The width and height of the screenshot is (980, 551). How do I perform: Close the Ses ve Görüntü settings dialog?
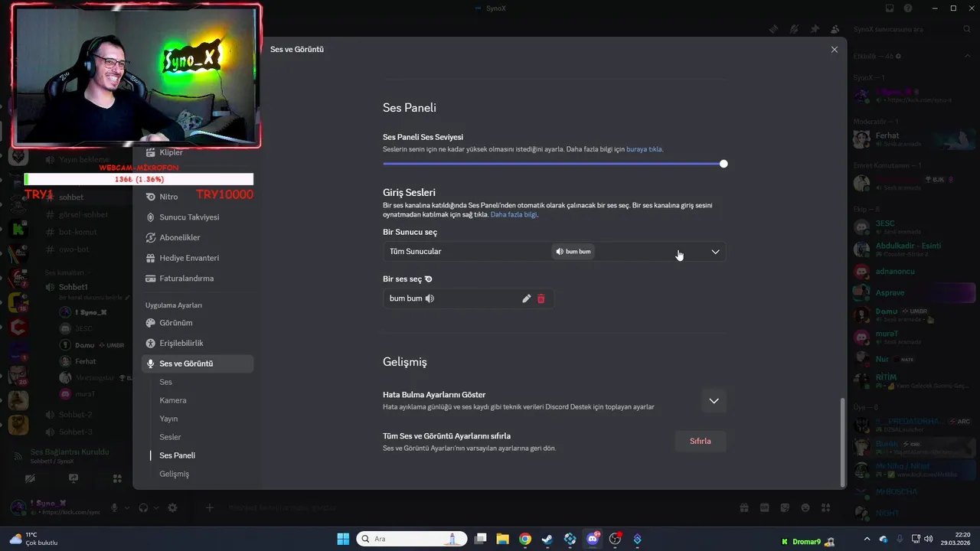[835, 50]
